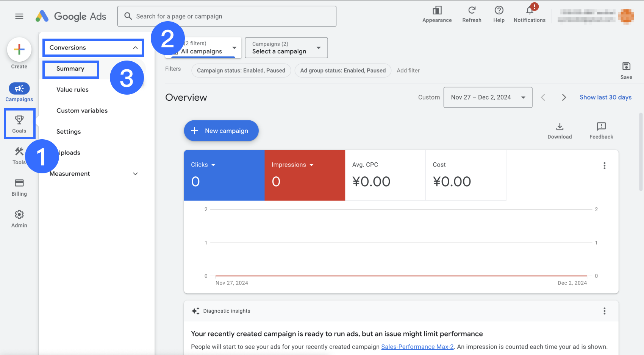The height and width of the screenshot is (355, 644).
Task: Open the date range dropdown
Action: coord(488,98)
